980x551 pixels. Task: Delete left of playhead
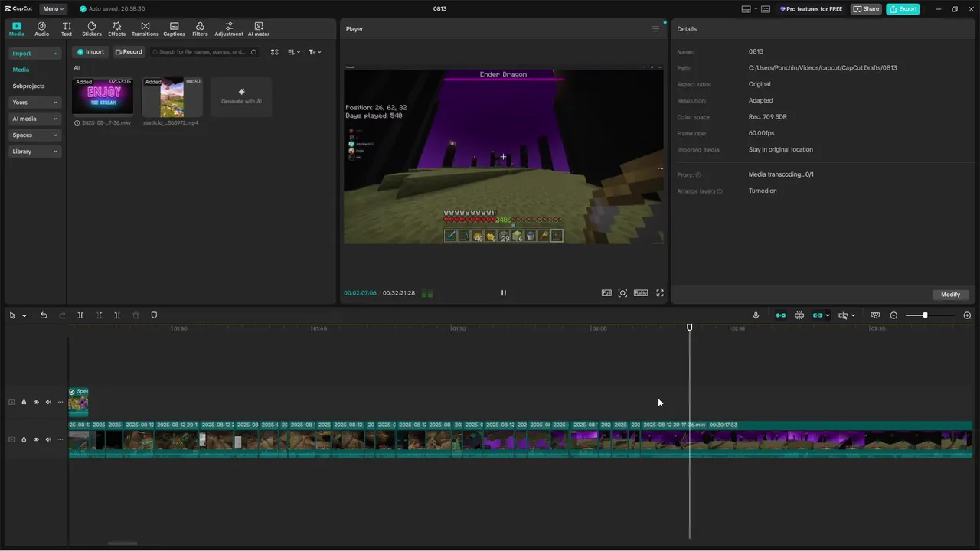tap(100, 315)
